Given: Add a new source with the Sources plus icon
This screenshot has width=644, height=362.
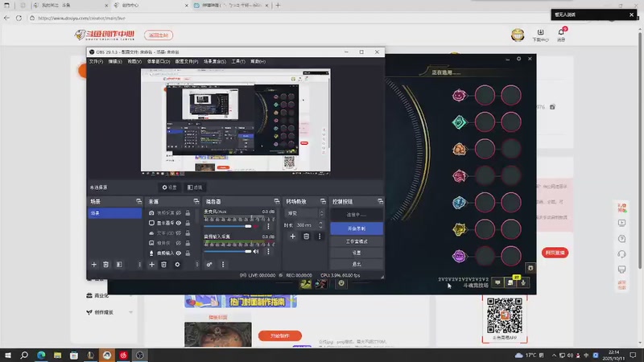Looking at the screenshot, I should 151,265.
